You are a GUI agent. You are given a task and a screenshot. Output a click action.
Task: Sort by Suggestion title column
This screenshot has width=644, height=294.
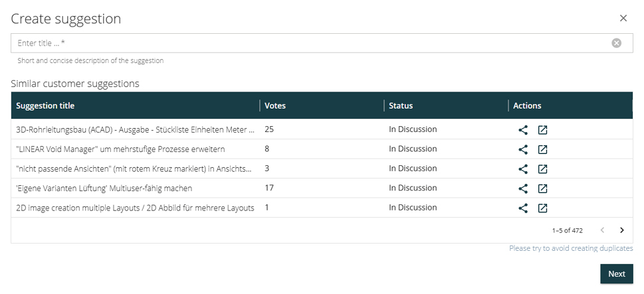point(45,106)
